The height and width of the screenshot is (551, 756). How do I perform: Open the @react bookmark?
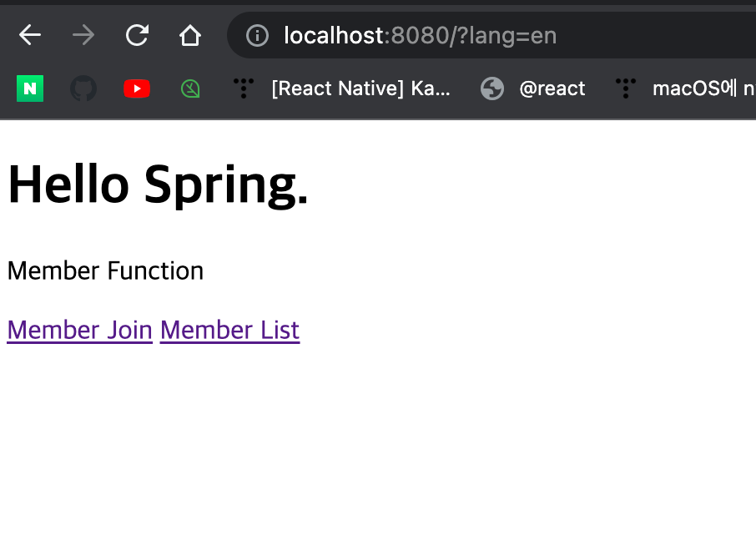533,88
